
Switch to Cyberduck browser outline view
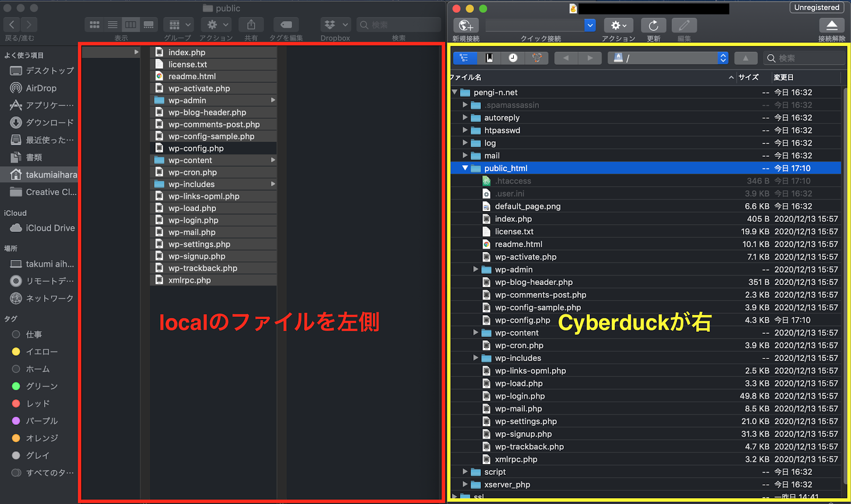465,58
